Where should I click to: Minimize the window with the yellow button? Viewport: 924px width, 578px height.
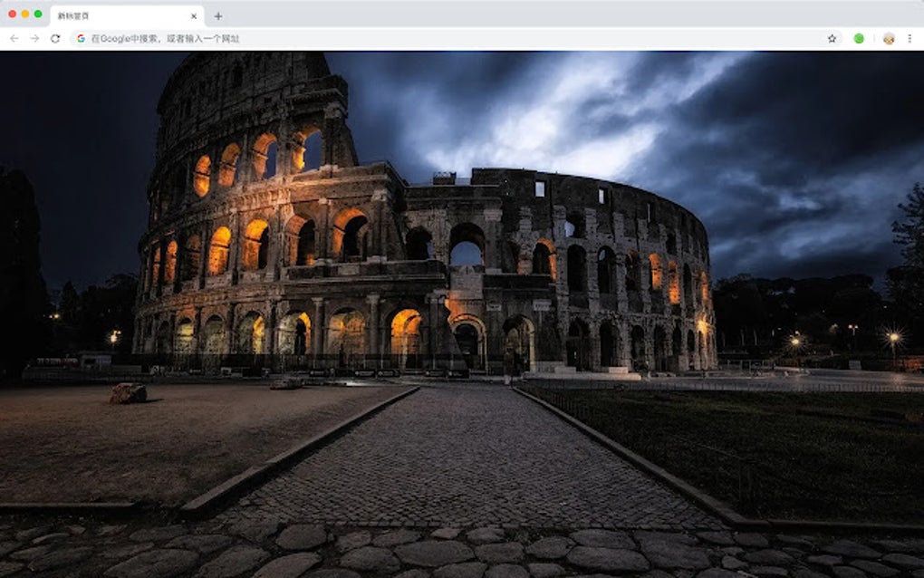[24, 14]
